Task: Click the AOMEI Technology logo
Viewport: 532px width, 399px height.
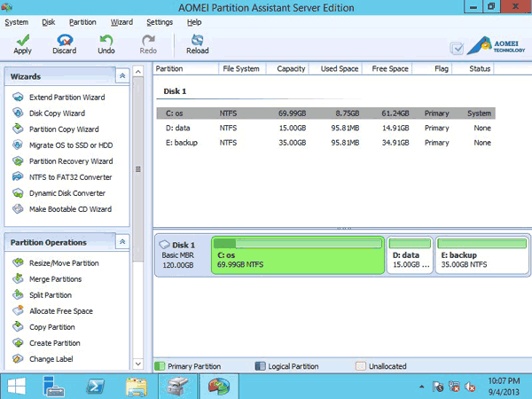Action: (496, 46)
